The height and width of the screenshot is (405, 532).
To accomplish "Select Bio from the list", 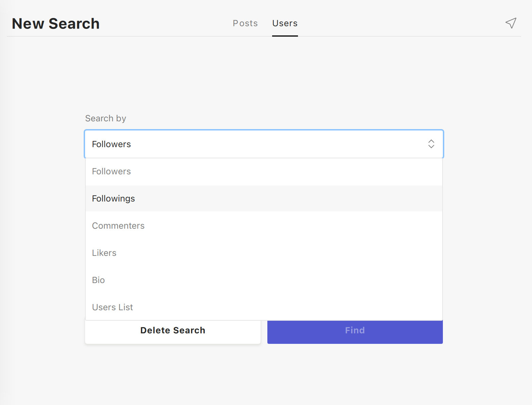I will pos(98,280).
